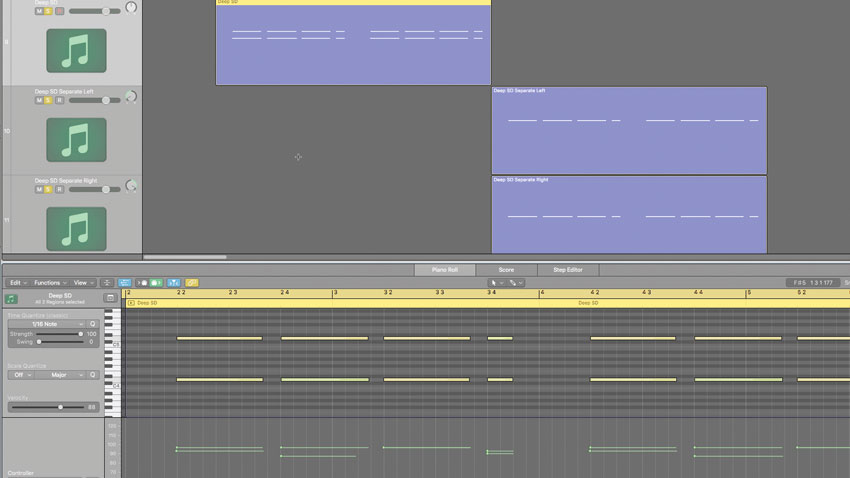Image resolution: width=850 pixels, height=478 pixels.
Task: Open the Scale Quantize Off dropdown
Action: 21,374
